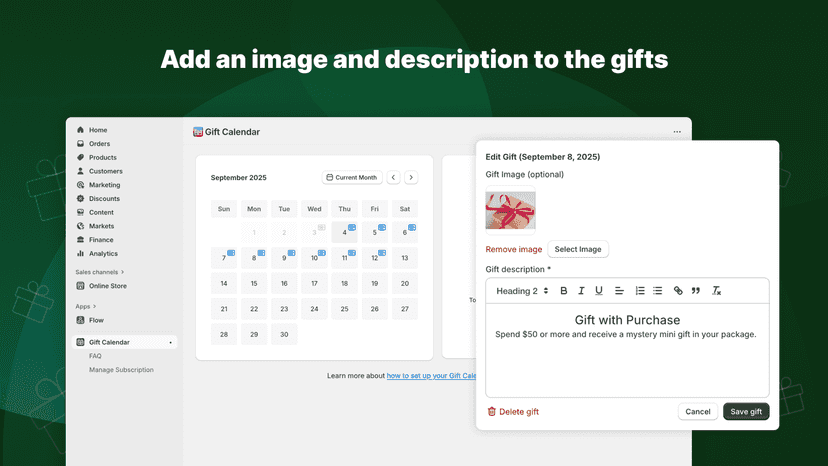Click the Markets globe icon
The width and height of the screenshot is (828, 466).
(80, 226)
